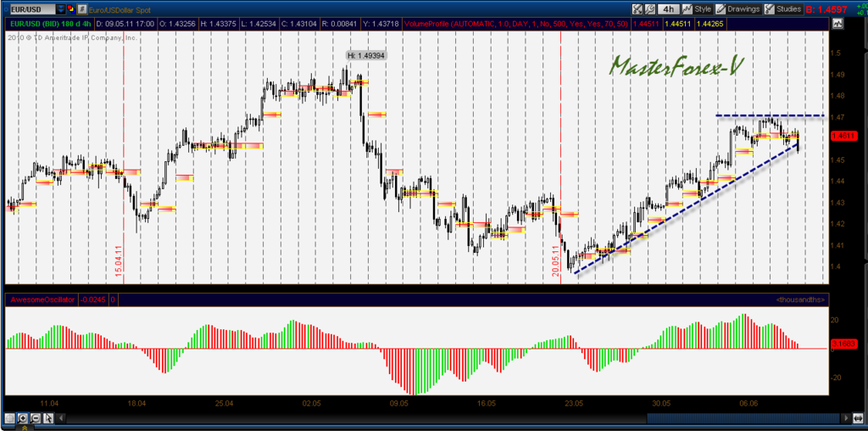Open the Style menu

tap(697, 8)
